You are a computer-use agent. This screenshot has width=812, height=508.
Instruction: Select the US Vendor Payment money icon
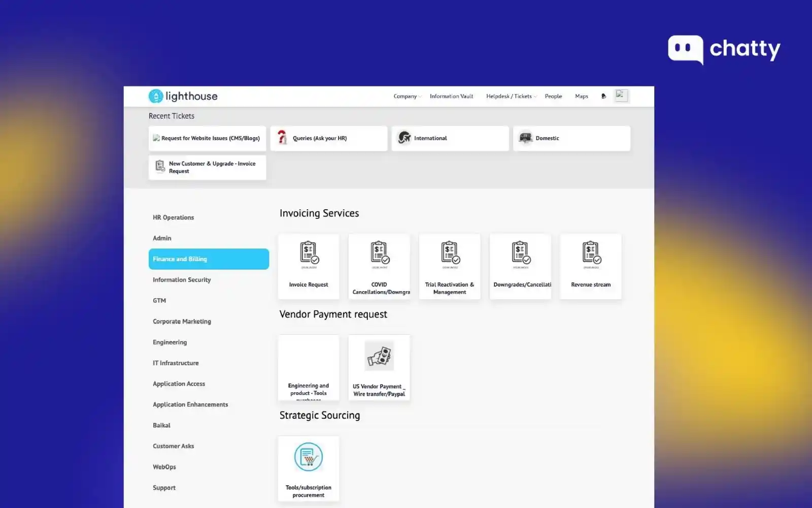click(x=379, y=356)
